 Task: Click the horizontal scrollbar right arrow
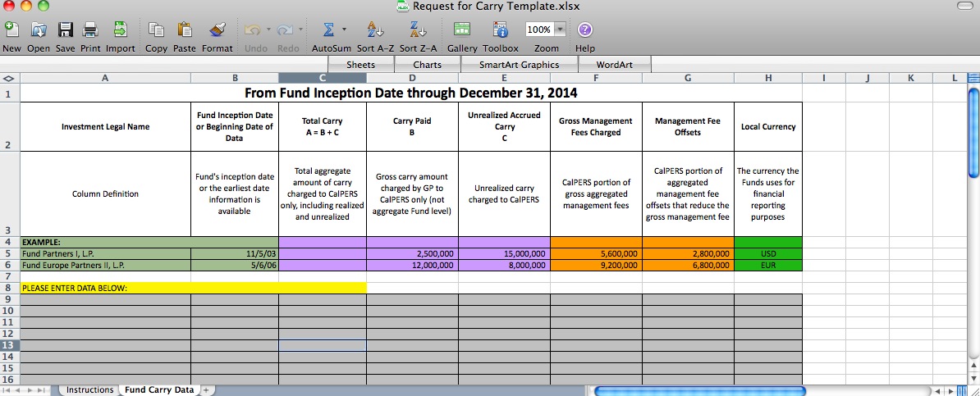coord(952,391)
